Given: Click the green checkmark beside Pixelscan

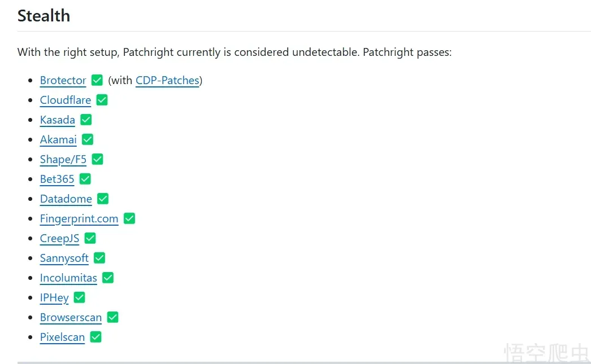Looking at the screenshot, I should click(95, 337).
